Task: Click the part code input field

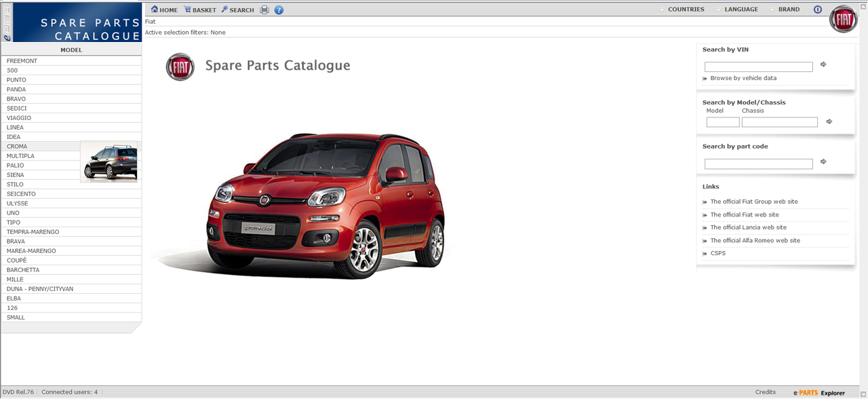Action: (758, 164)
